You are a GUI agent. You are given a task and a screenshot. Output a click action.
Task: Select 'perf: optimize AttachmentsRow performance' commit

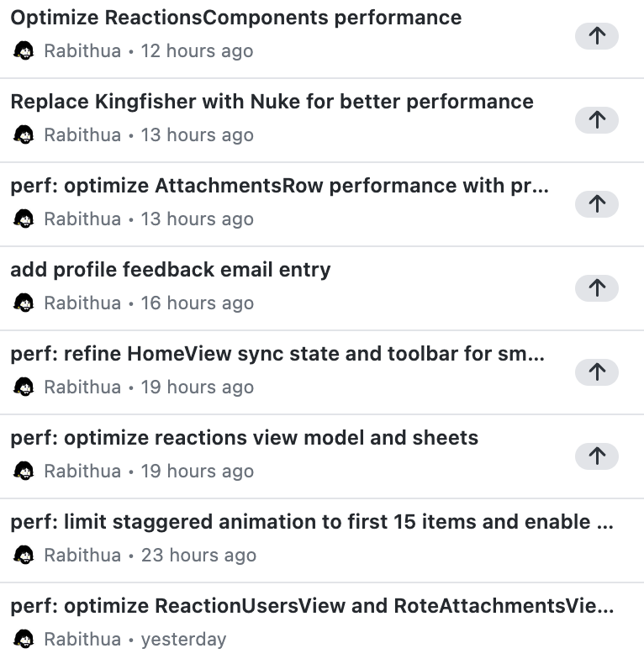click(x=279, y=186)
